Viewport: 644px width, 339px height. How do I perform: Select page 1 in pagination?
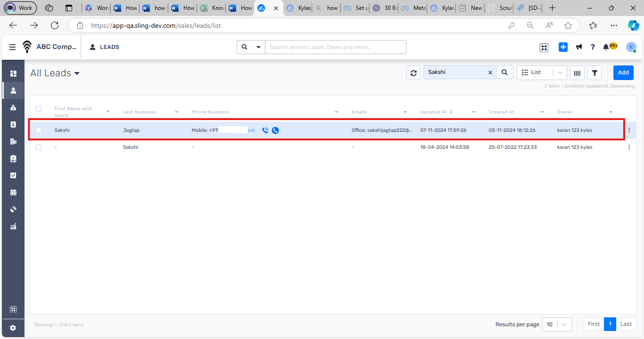610,324
